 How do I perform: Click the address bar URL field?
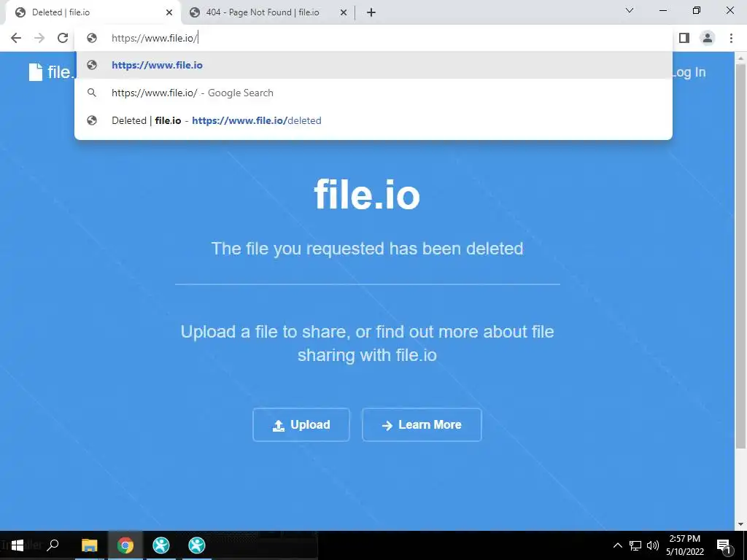pos(373,38)
